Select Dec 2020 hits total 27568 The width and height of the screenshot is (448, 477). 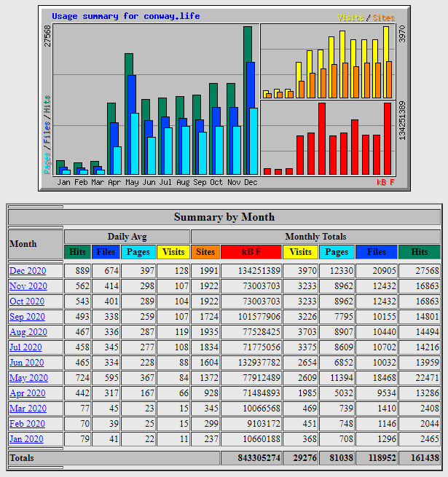pyautogui.click(x=428, y=271)
